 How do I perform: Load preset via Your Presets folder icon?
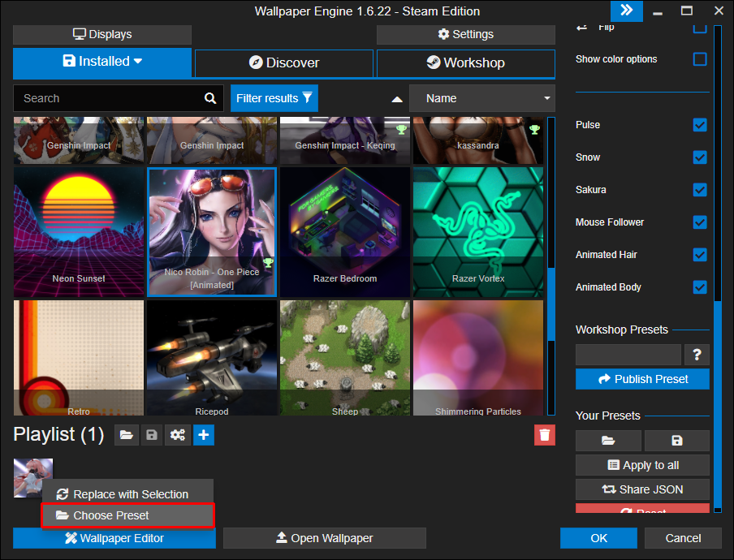coord(609,441)
